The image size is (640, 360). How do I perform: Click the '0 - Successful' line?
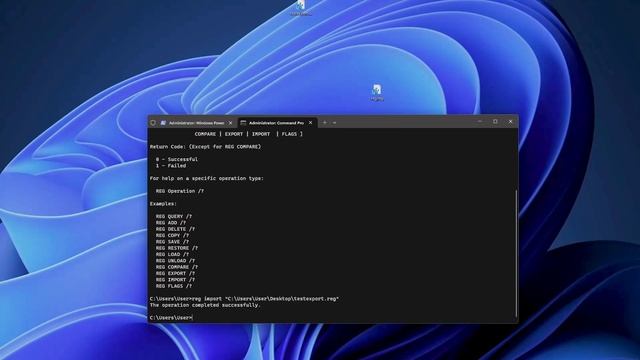click(x=177, y=159)
